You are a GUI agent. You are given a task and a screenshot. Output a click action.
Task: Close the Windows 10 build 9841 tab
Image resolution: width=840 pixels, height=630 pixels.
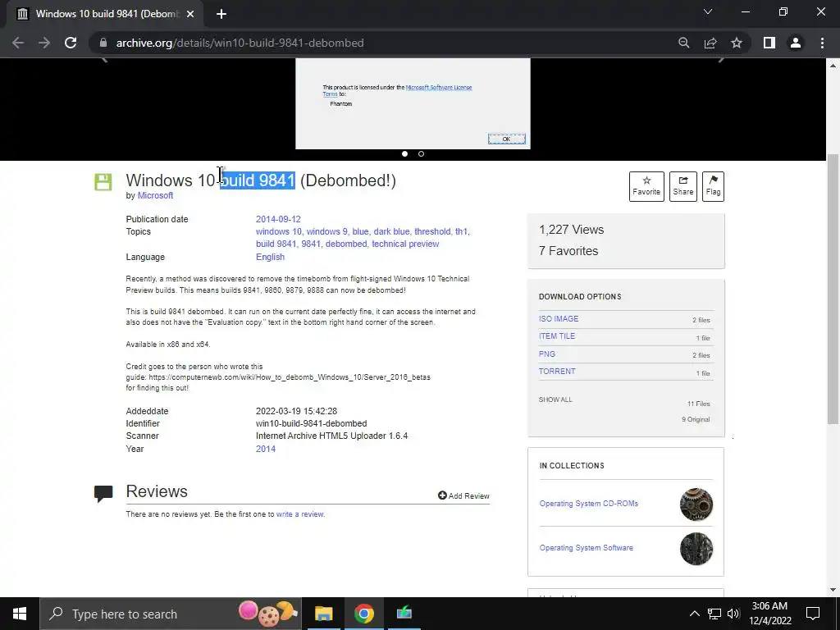click(190, 14)
